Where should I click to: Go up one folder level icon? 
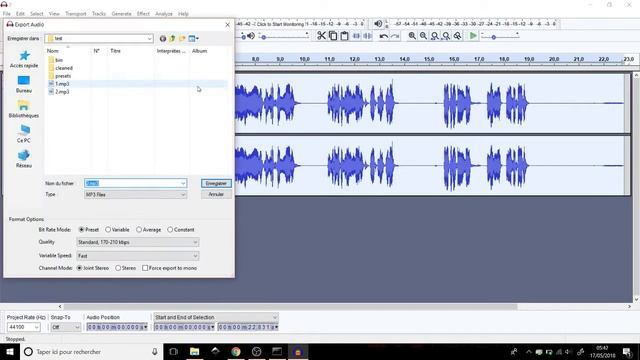(172, 38)
